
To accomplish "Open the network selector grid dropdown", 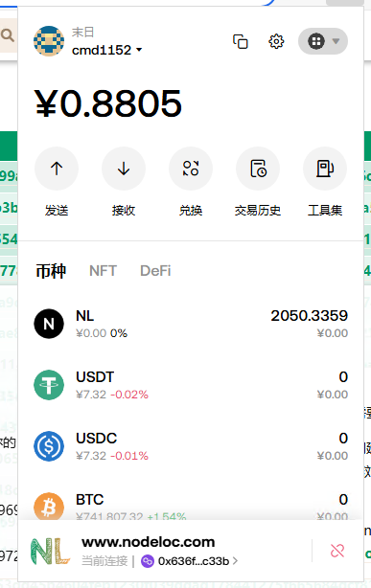I will [323, 41].
